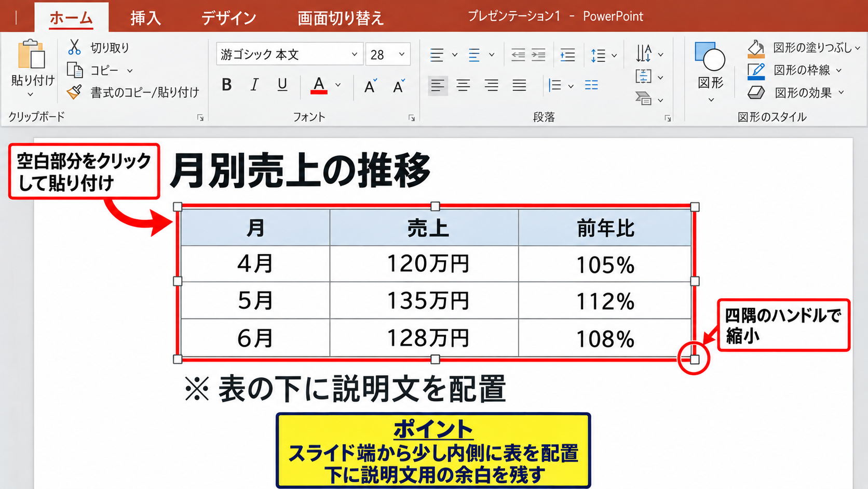Click the 書式のコピー/貼り付け label
Viewport: 868px width, 489px height.
(145, 92)
